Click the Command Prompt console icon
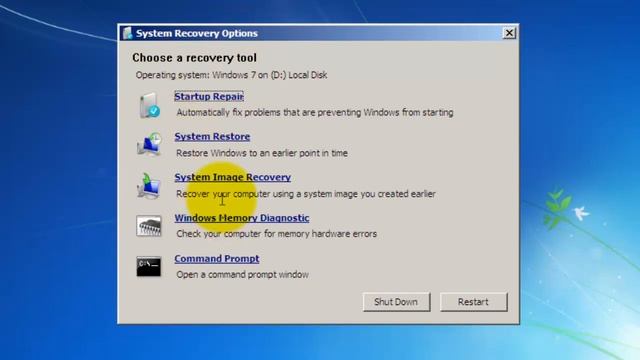Screen dimensions: 640x360 pyautogui.click(x=149, y=267)
